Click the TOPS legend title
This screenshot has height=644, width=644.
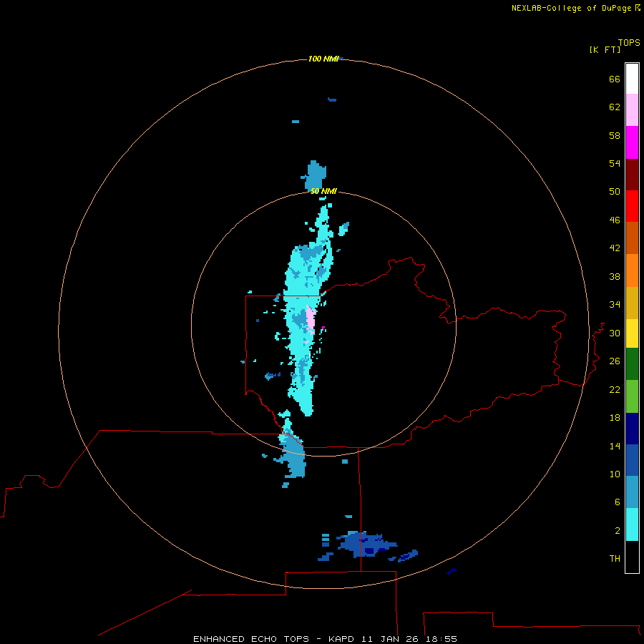[629, 43]
